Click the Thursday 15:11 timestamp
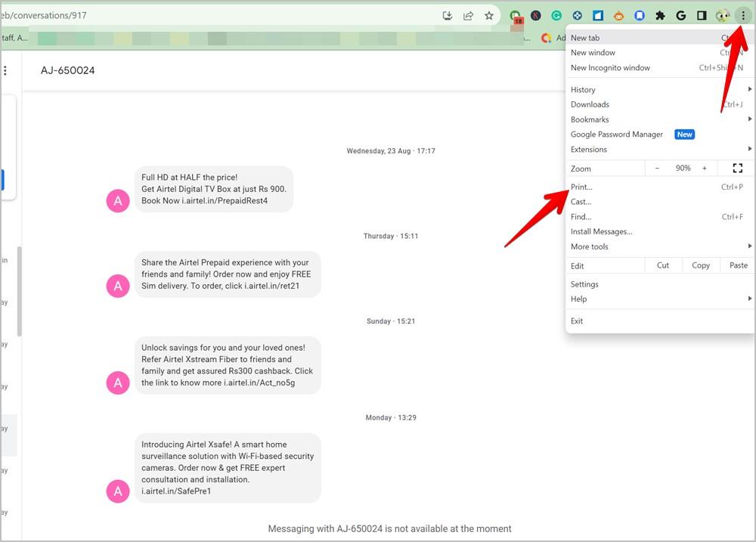This screenshot has width=756, height=542. [x=391, y=237]
